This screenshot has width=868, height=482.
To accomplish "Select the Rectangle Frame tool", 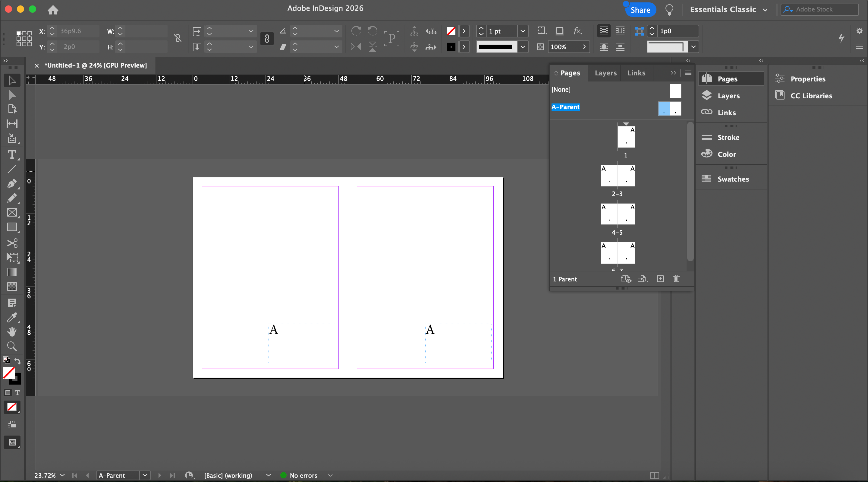I will (x=12, y=213).
